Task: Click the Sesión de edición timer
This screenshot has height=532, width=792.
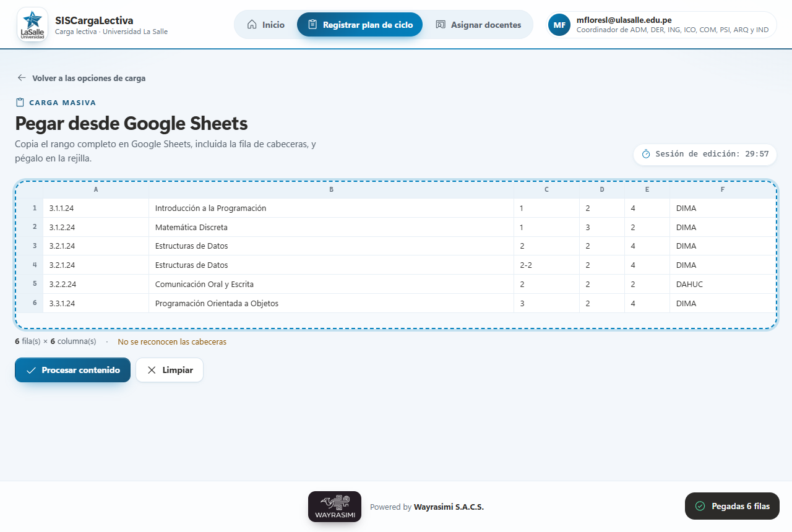Action: (705, 154)
